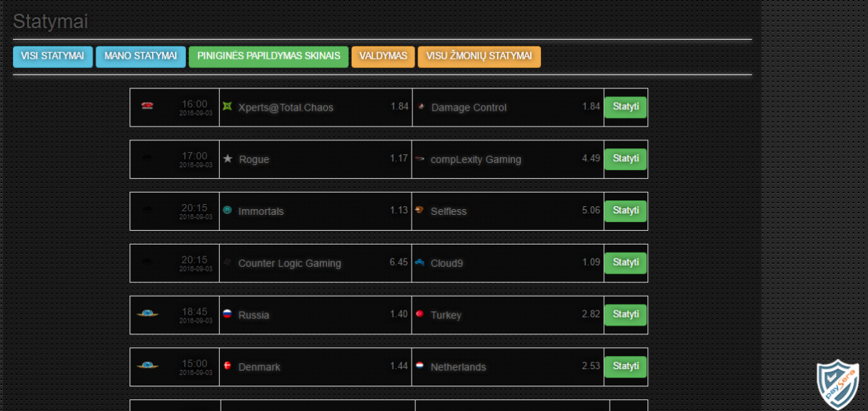Click odds 2.53 for Netherlands
The image size is (868, 411).
(591, 365)
